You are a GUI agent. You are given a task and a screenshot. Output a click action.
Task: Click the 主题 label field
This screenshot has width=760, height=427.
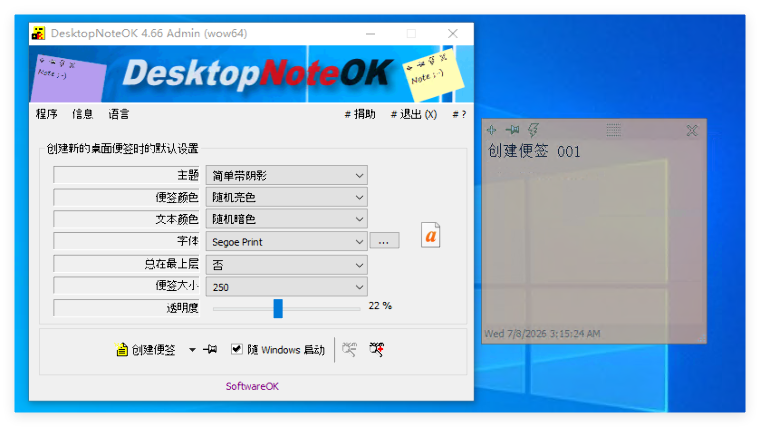[x=127, y=174]
